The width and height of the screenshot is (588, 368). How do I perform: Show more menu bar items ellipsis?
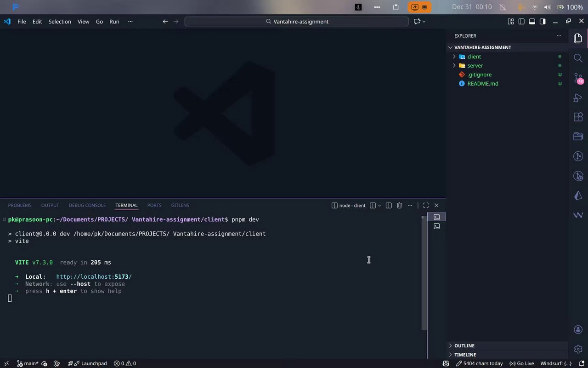130,22
